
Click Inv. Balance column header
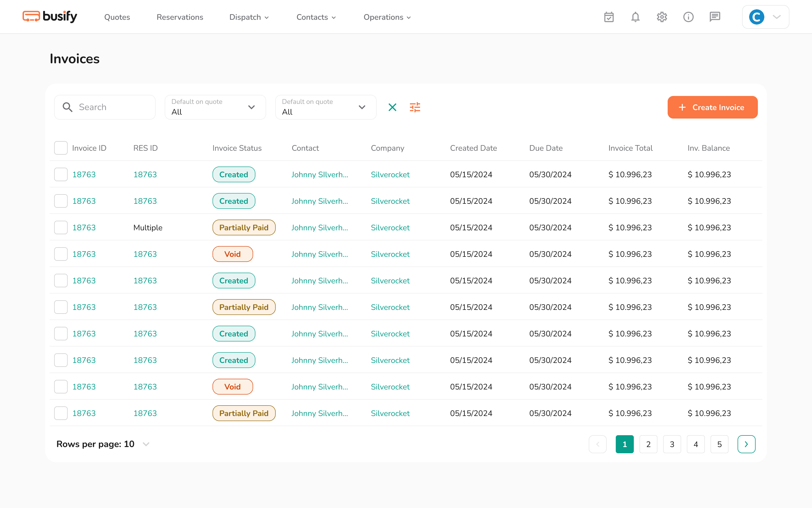(709, 148)
